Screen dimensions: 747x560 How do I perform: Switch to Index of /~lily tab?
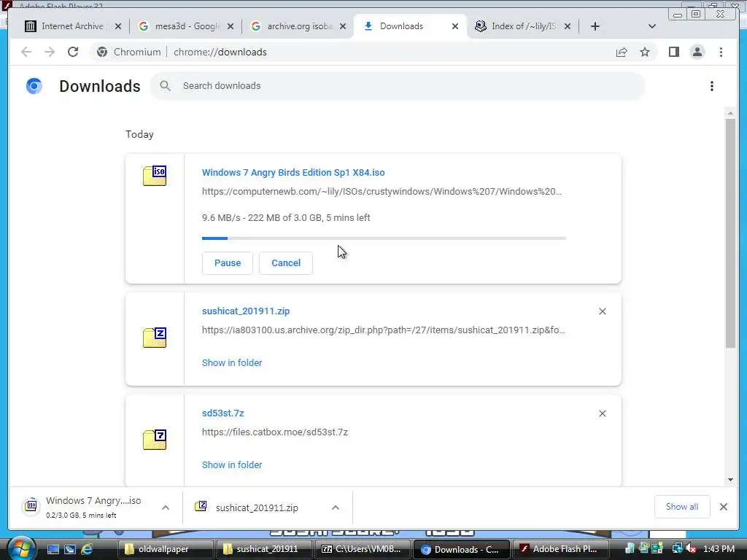tap(523, 26)
